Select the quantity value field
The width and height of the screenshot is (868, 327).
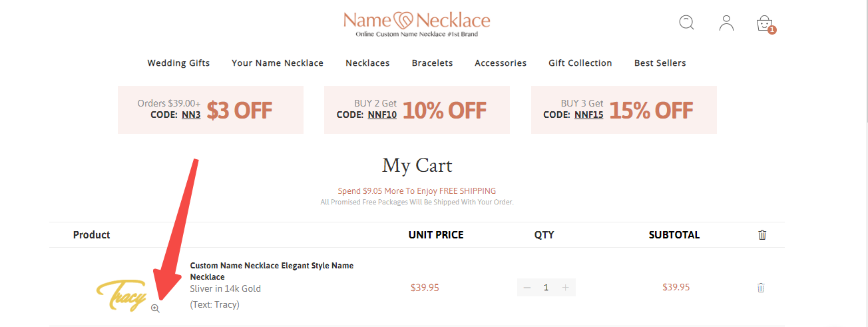coord(546,288)
